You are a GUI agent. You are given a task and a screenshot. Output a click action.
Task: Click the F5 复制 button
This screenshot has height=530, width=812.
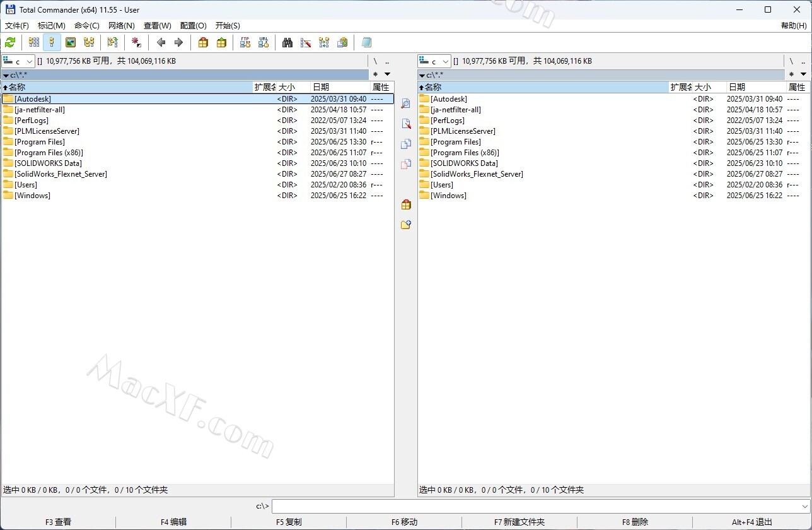(289, 522)
